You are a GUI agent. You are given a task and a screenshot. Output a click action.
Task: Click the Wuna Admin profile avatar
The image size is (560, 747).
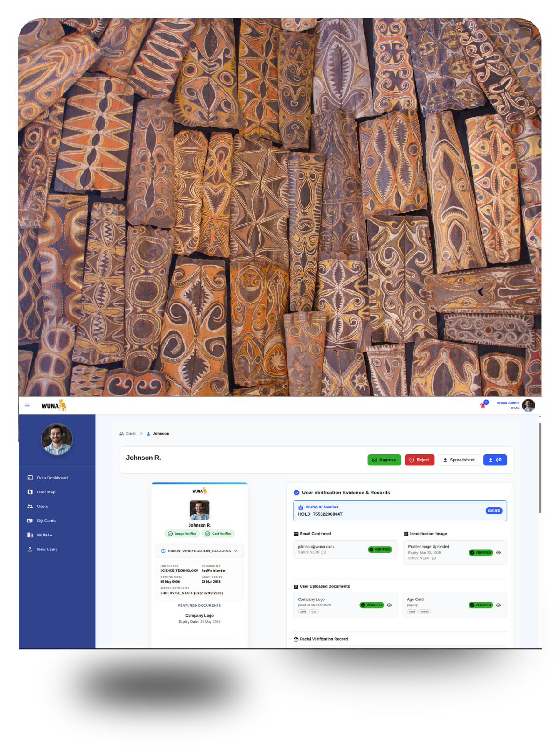[x=528, y=405]
